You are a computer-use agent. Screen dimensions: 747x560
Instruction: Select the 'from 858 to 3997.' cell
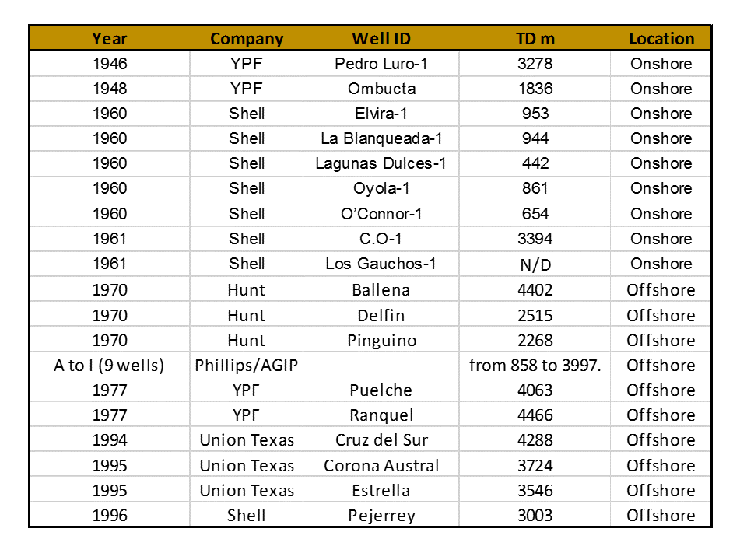point(535,366)
